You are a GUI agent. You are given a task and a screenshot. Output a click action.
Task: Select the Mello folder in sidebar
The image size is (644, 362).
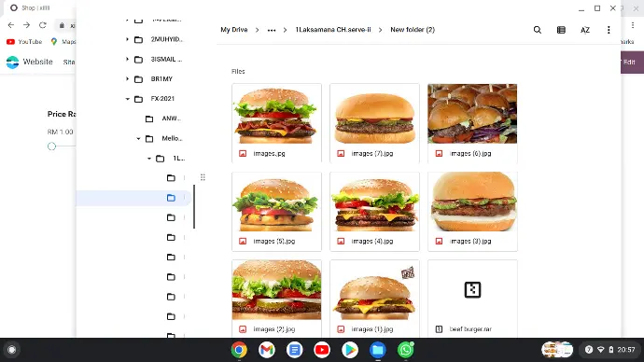click(164, 139)
